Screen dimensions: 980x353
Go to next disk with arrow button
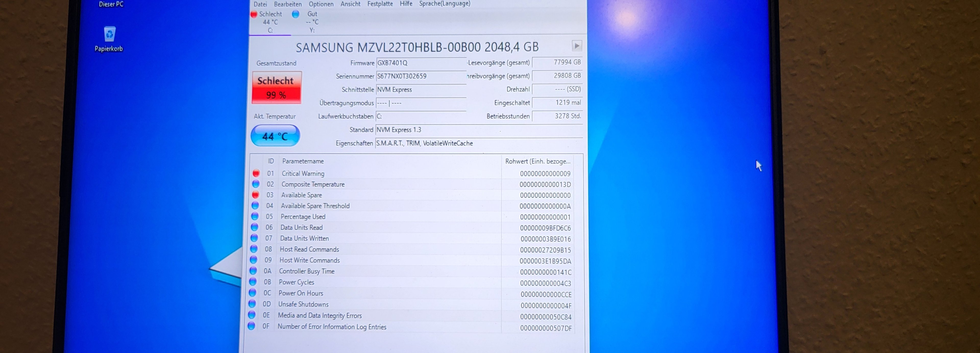pyautogui.click(x=577, y=46)
